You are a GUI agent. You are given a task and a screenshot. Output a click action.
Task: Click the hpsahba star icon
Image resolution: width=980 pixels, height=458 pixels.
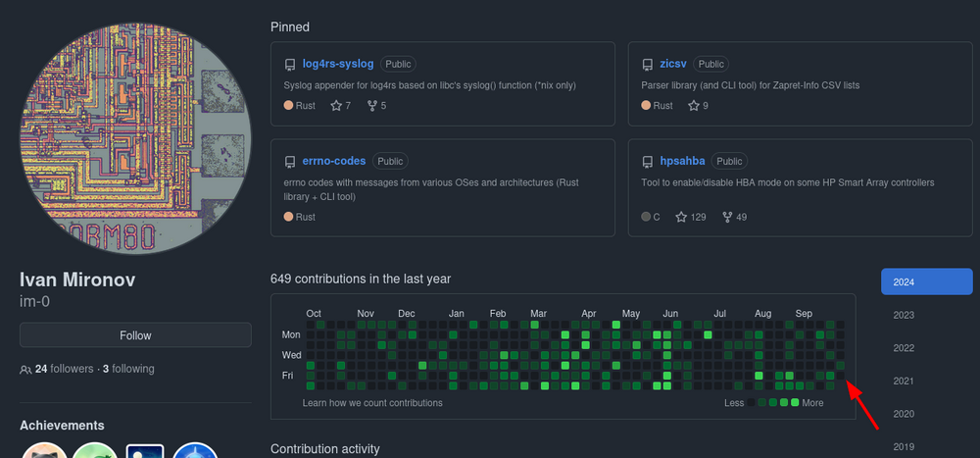681,217
